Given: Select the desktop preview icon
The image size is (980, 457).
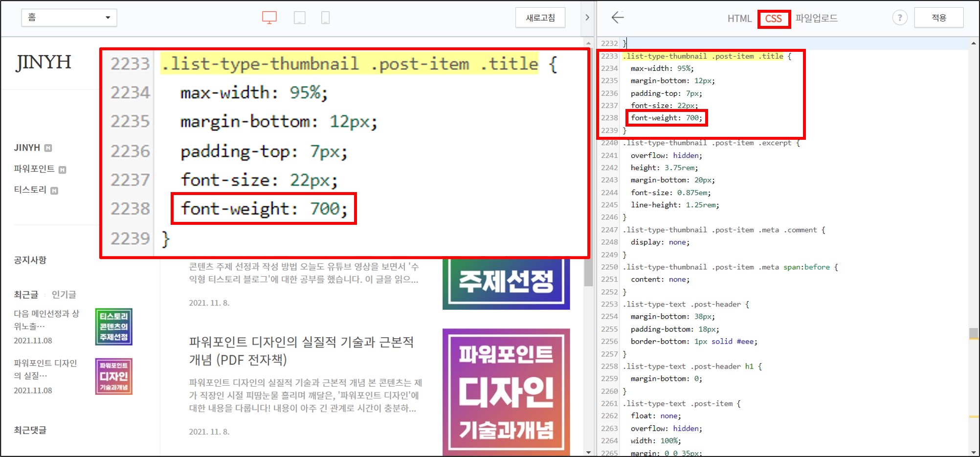Looking at the screenshot, I should coord(269,18).
